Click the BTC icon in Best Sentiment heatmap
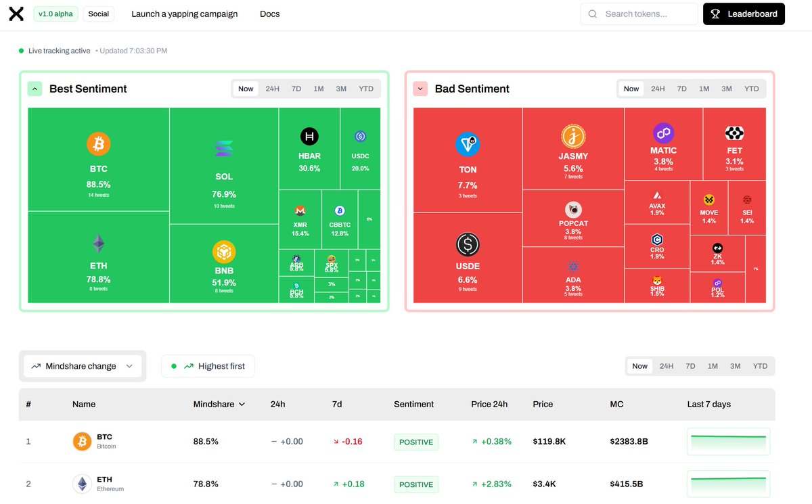Screen dimensions: 812x504 coord(98,143)
